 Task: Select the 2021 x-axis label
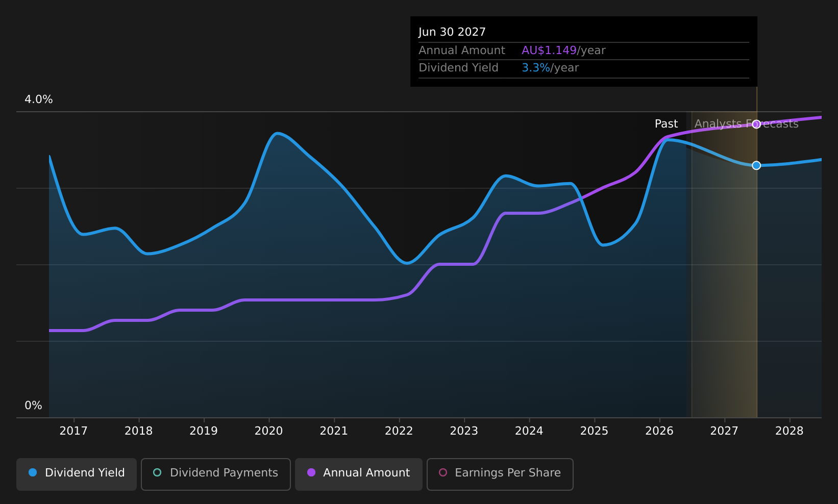(334, 431)
